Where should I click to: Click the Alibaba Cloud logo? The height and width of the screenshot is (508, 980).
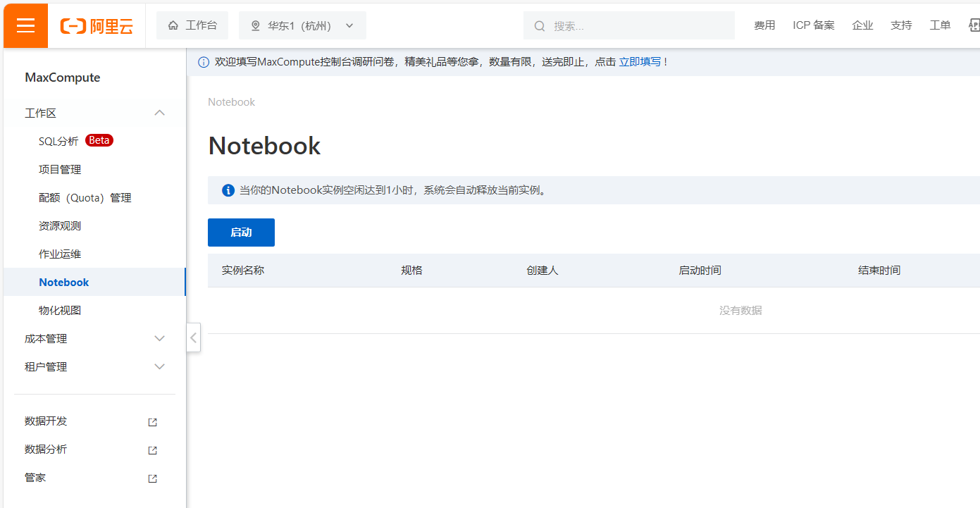(97, 26)
